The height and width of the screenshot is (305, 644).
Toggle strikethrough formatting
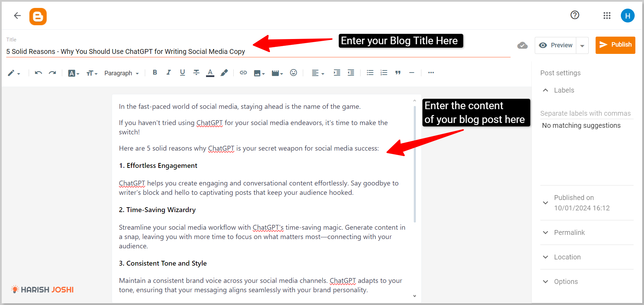(196, 73)
